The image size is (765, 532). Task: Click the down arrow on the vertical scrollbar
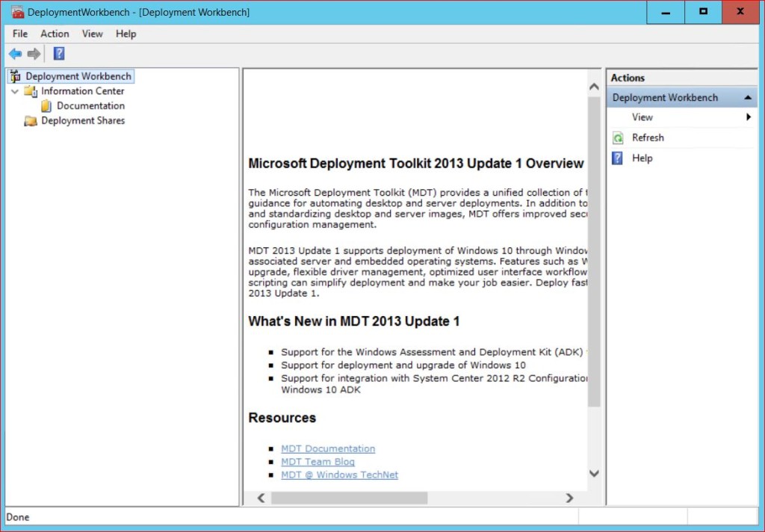tap(594, 473)
